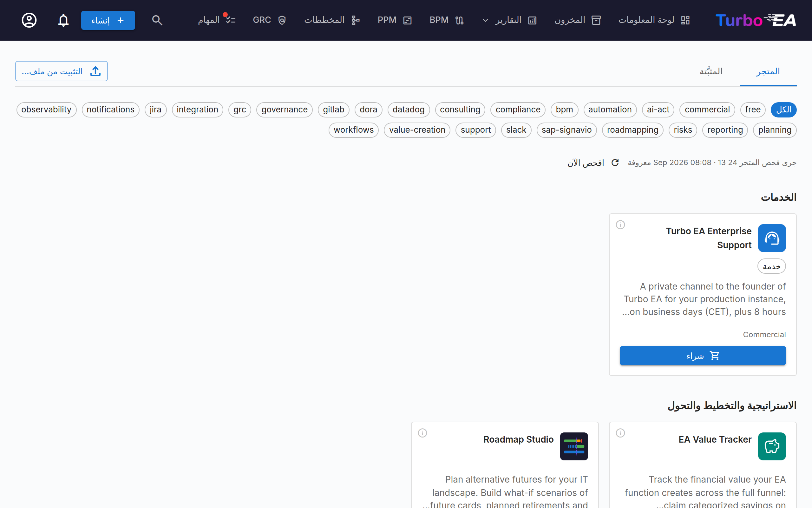Click the upload icon in التثبيت من ملف
This screenshot has width=812, height=508.
(x=95, y=71)
